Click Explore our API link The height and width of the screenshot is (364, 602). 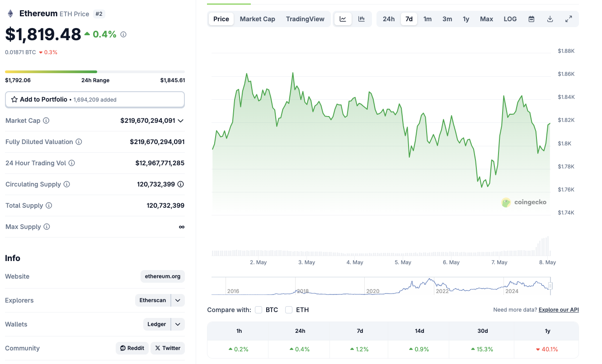[559, 310]
